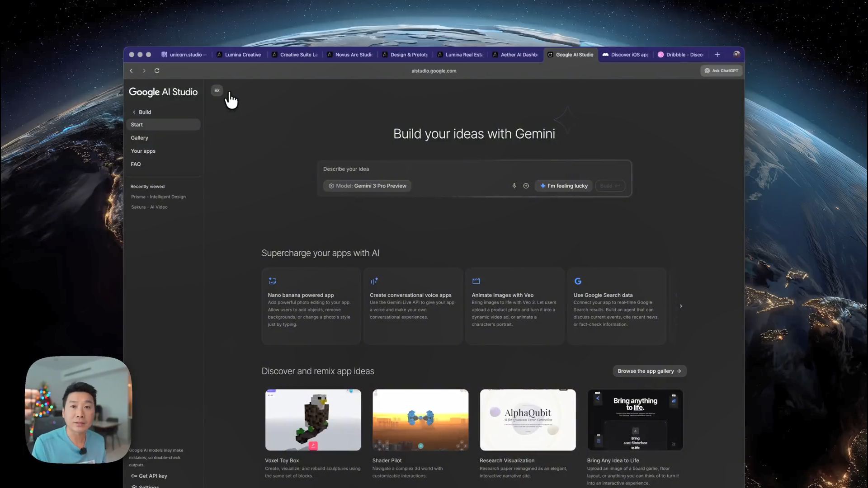Open a new browser tab with the plus icon

[717, 55]
